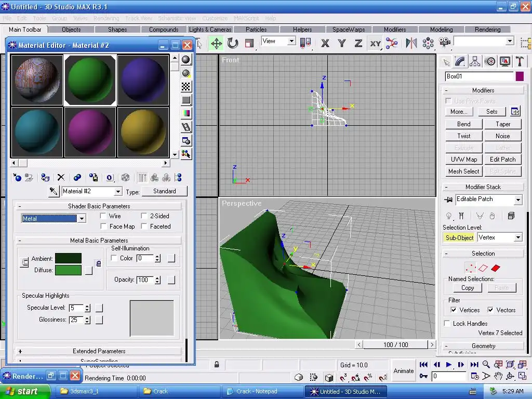Toggle checkered background in Material Editor
Viewport: 532px width, 399px height.
[x=186, y=87]
